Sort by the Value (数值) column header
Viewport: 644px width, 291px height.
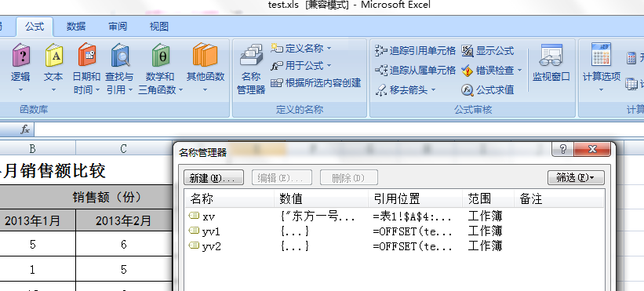coord(321,199)
